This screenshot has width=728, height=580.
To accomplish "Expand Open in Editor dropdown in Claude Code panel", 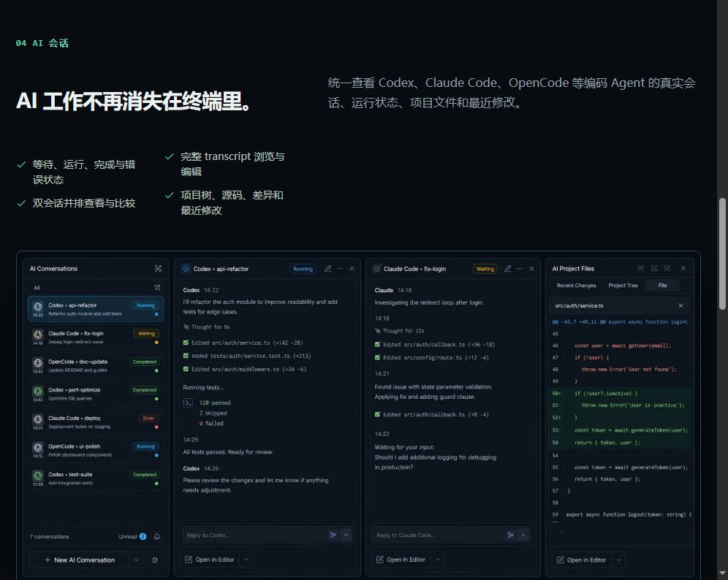I will [x=437, y=560].
